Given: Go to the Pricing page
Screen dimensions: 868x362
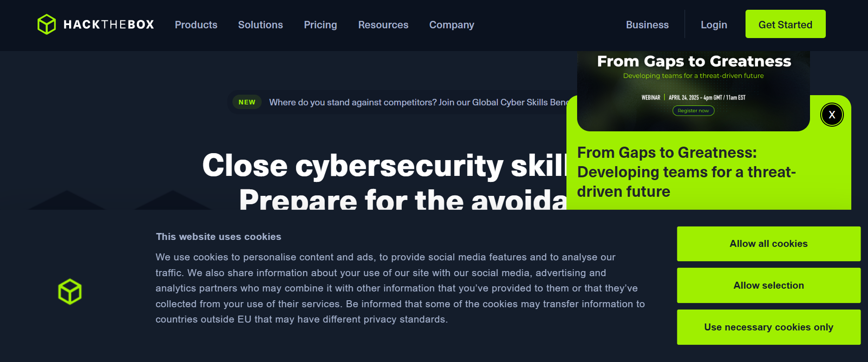Looking at the screenshot, I should click(320, 25).
